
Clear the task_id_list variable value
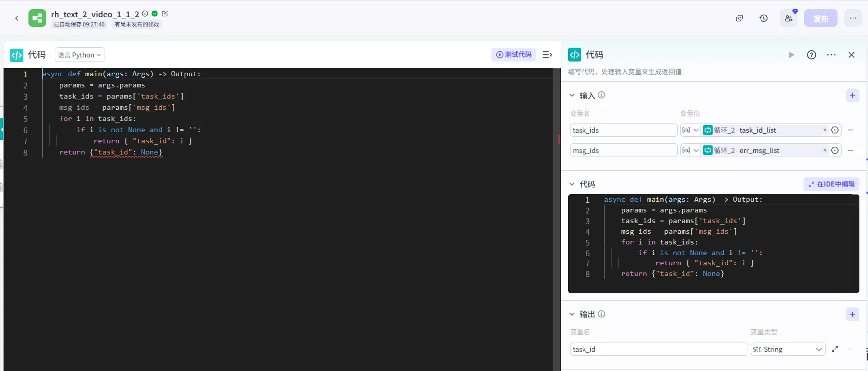coord(825,130)
